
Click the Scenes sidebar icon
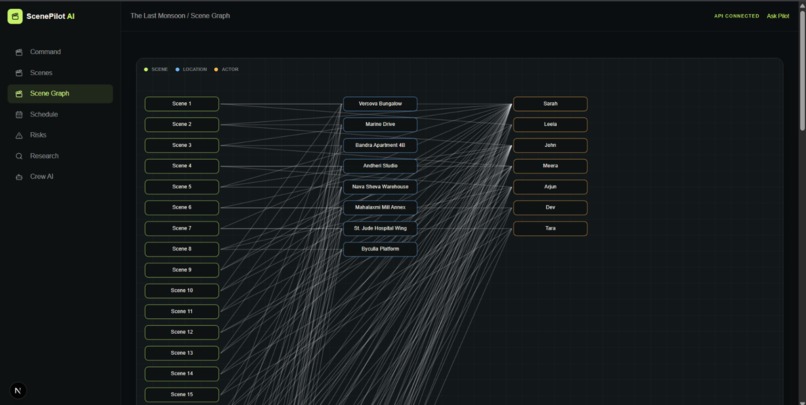19,73
